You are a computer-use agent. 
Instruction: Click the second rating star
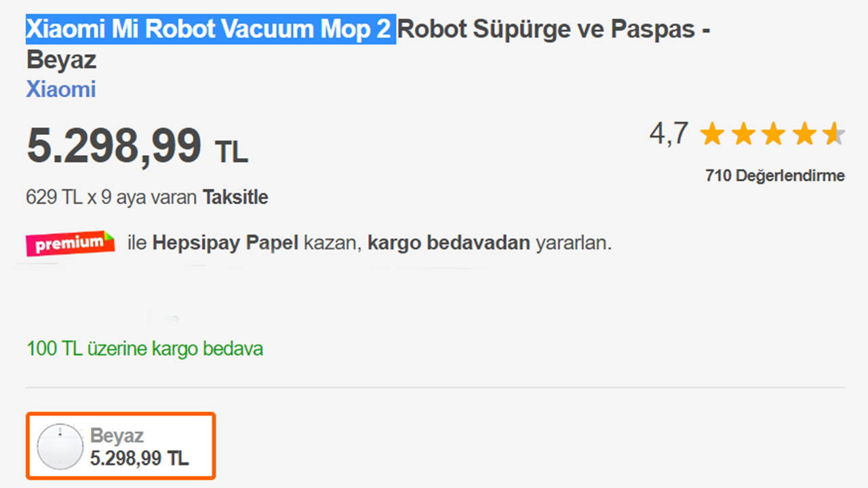(x=743, y=134)
